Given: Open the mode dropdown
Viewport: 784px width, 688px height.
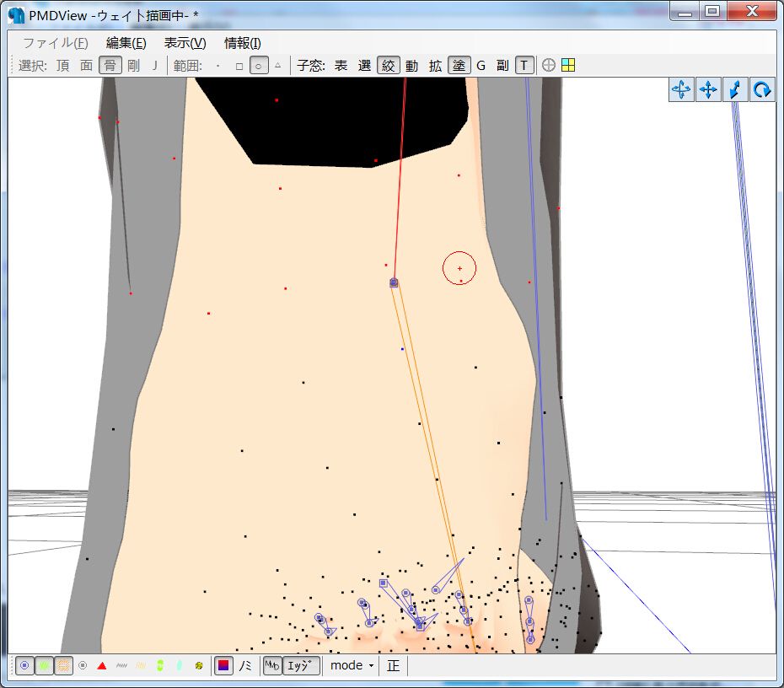Looking at the screenshot, I should [352, 665].
